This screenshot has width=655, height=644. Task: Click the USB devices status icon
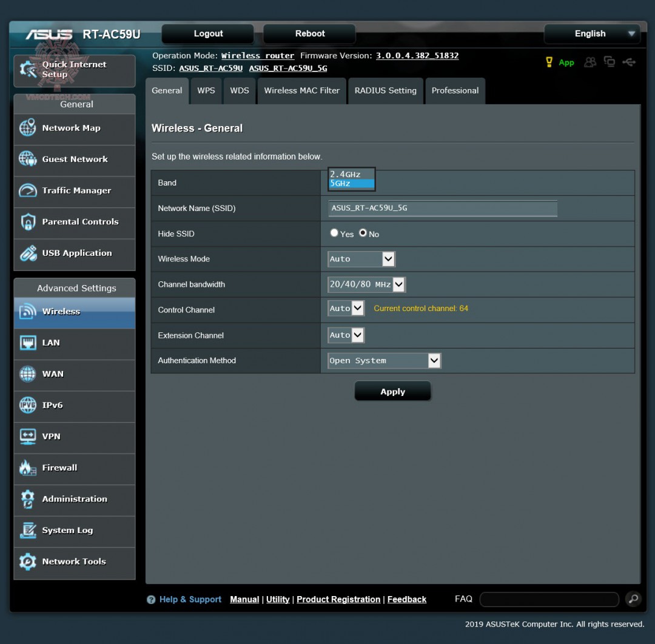pyautogui.click(x=629, y=61)
